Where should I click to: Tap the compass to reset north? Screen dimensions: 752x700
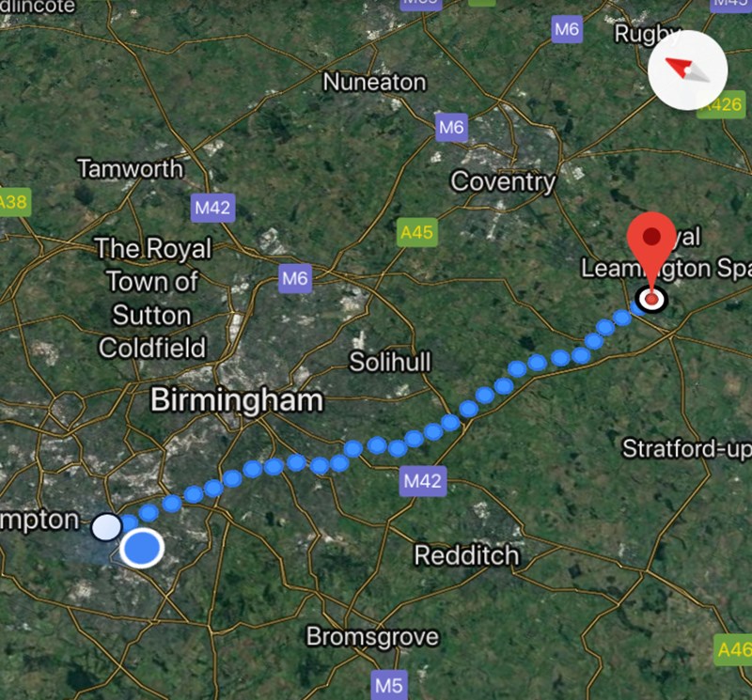click(688, 70)
